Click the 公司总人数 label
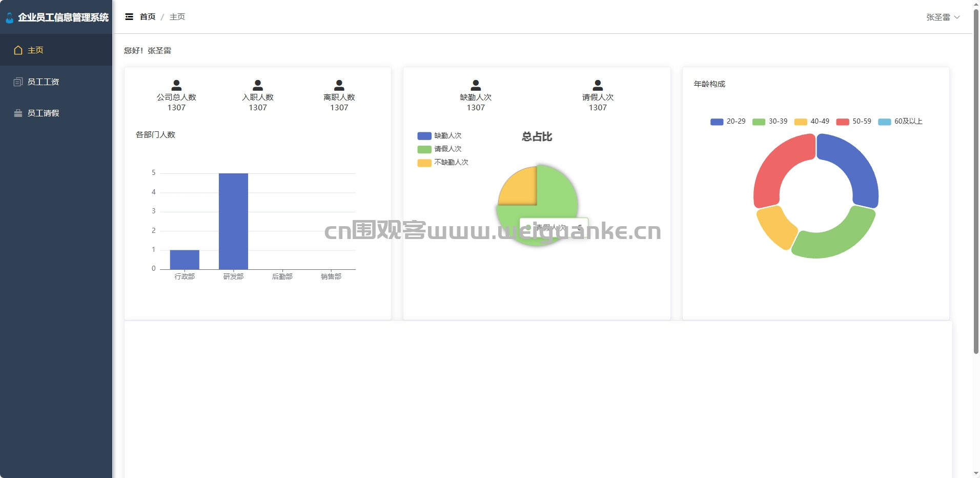The image size is (980, 478). pos(176,97)
